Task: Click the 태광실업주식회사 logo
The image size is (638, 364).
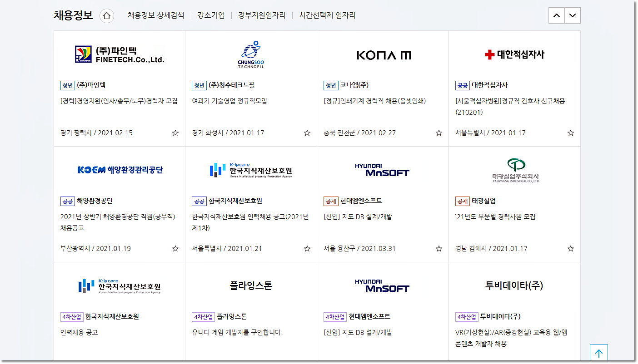Action: 515,170
